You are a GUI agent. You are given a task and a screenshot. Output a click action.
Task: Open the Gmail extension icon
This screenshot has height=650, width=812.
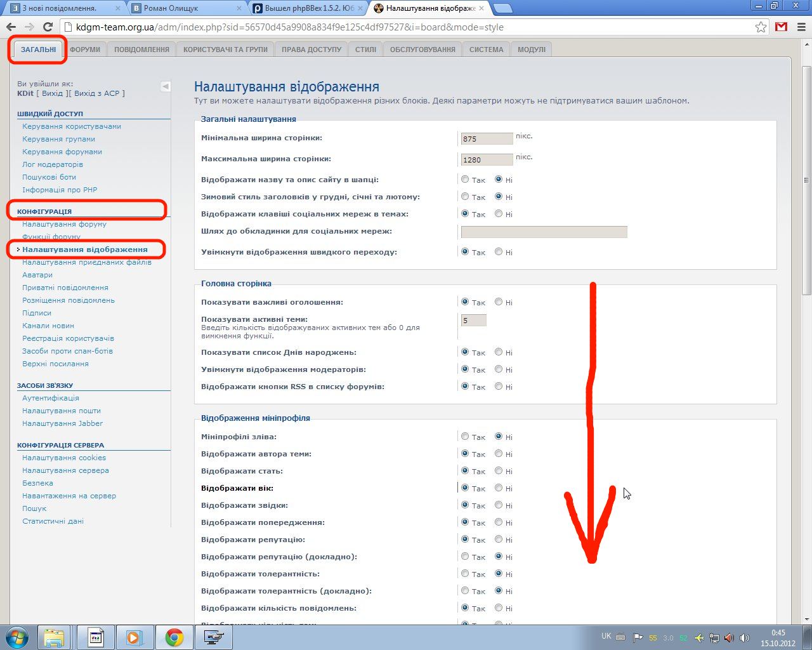click(x=782, y=27)
